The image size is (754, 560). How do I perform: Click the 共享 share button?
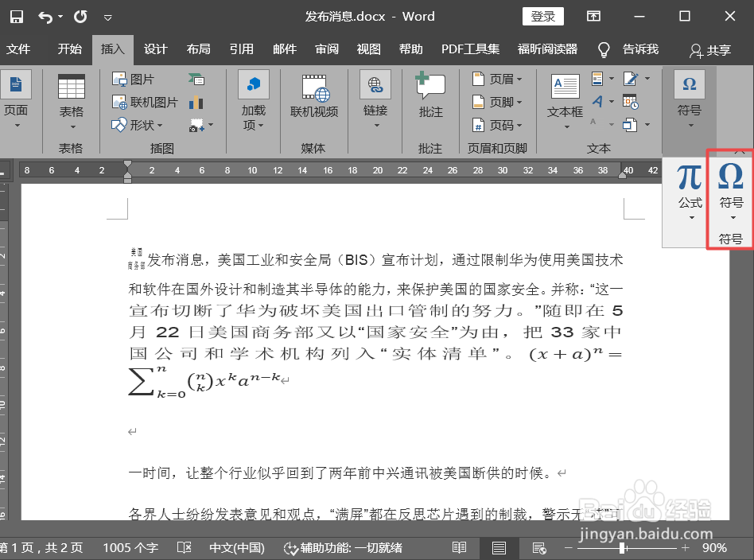click(x=710, y=50)
